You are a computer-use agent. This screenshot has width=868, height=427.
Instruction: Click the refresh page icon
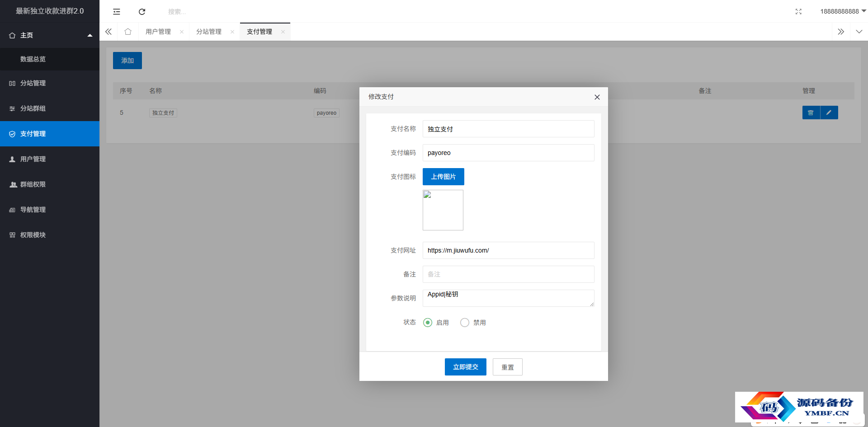tap(142, 11)
